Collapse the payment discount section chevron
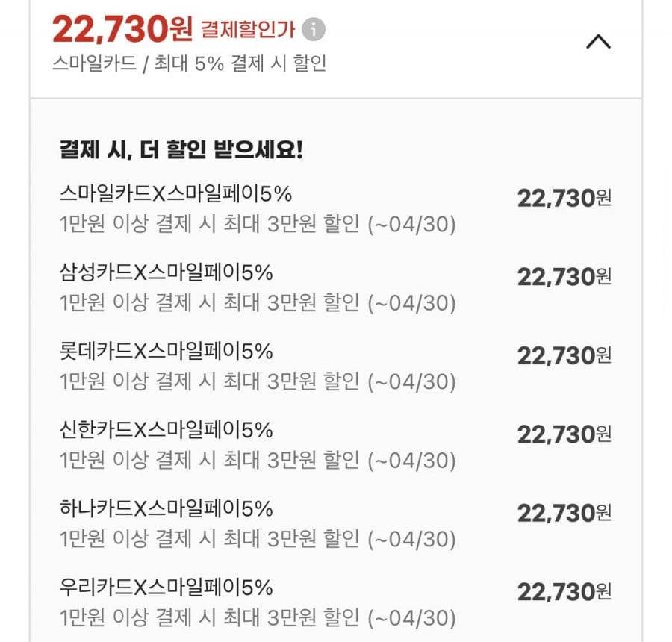672x642 pixels. pos(598,43)
